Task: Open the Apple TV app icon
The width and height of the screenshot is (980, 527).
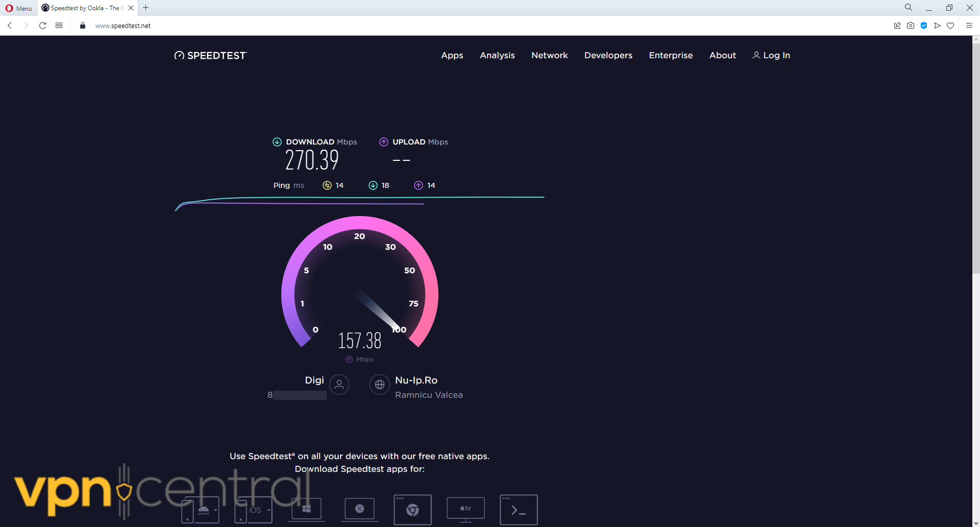Action: coord(465,509)
